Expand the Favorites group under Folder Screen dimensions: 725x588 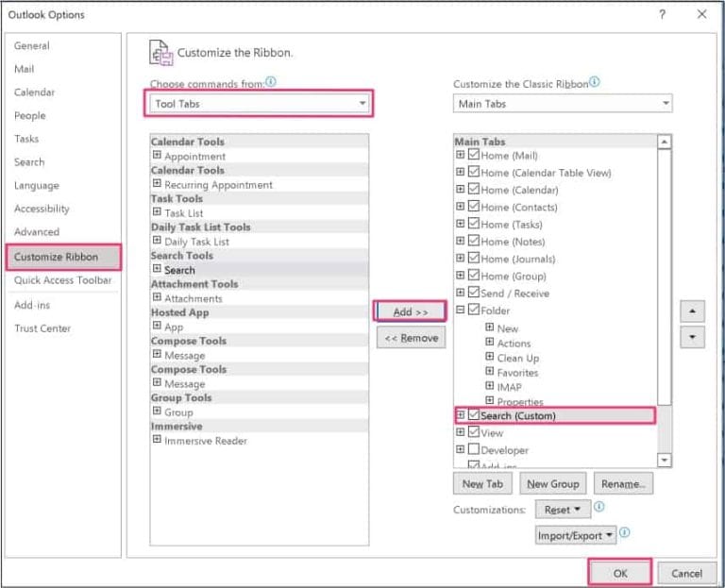pyautogui.click(x=489, y=373)
